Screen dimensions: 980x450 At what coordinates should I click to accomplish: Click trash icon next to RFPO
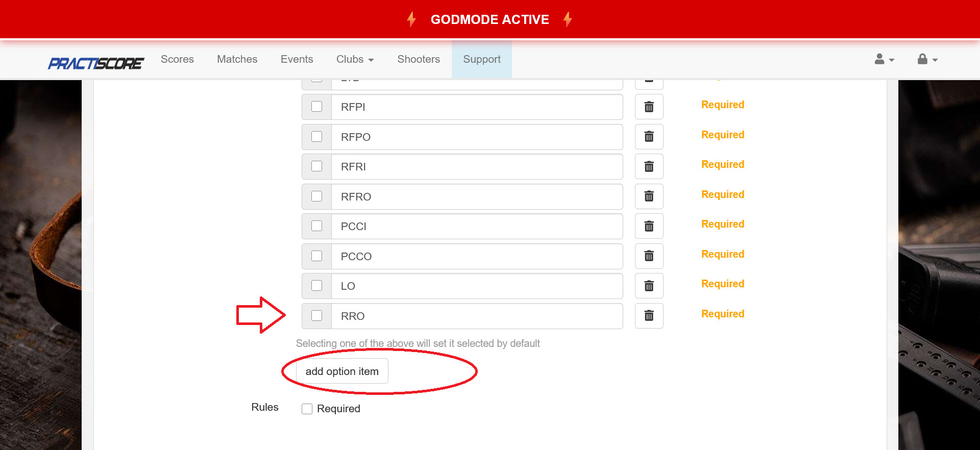pyautogui.click(x=649, y=137)
